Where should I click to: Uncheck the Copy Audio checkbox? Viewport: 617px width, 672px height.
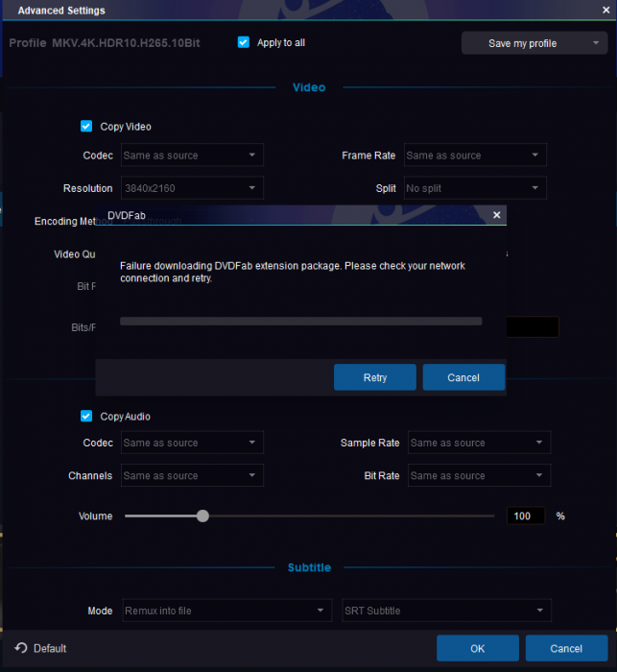(86, 416)
